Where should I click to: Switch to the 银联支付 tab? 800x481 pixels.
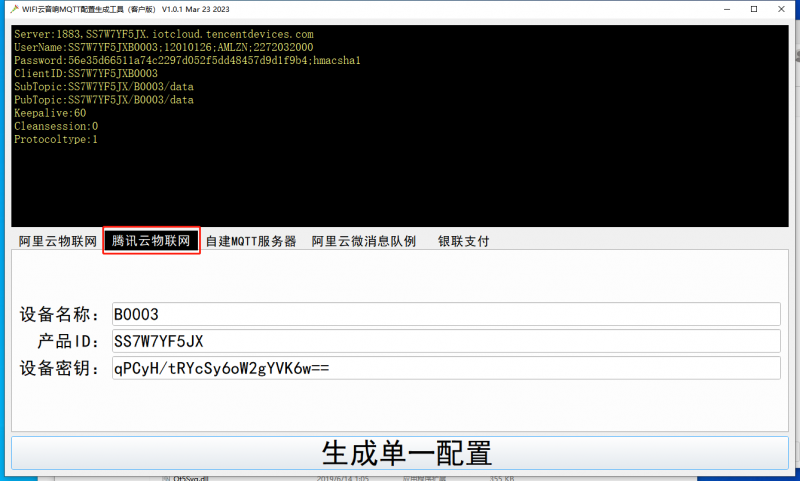(x=463, y=241)
